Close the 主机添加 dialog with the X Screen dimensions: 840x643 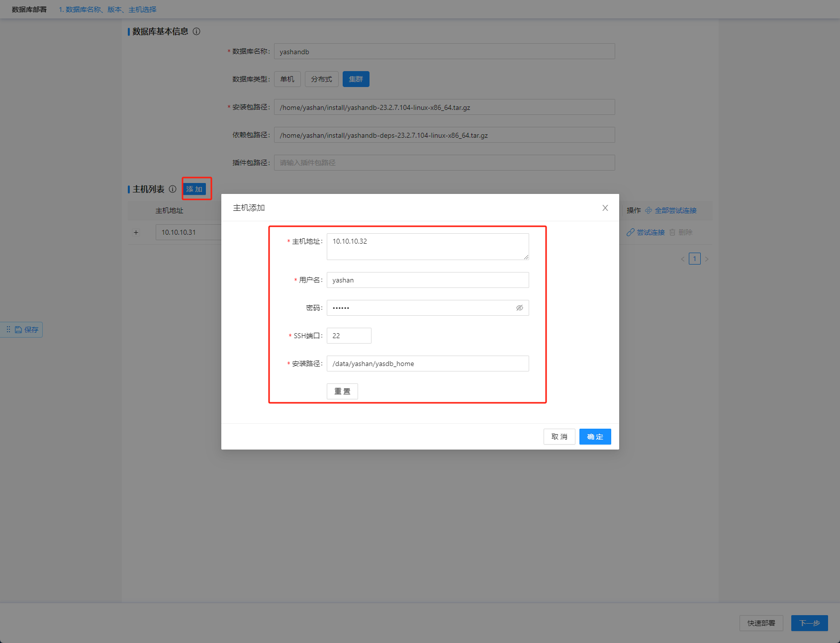[605, 208]
